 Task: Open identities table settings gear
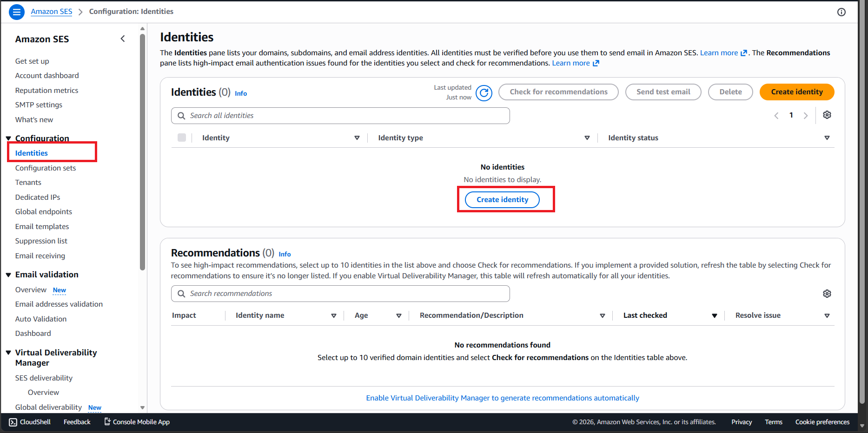point(827,115)
